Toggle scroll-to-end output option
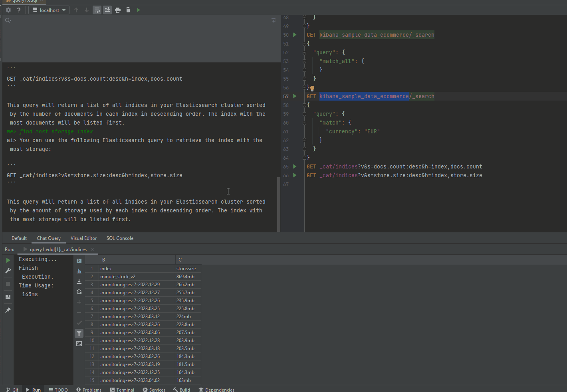 [x=107, y=10]
